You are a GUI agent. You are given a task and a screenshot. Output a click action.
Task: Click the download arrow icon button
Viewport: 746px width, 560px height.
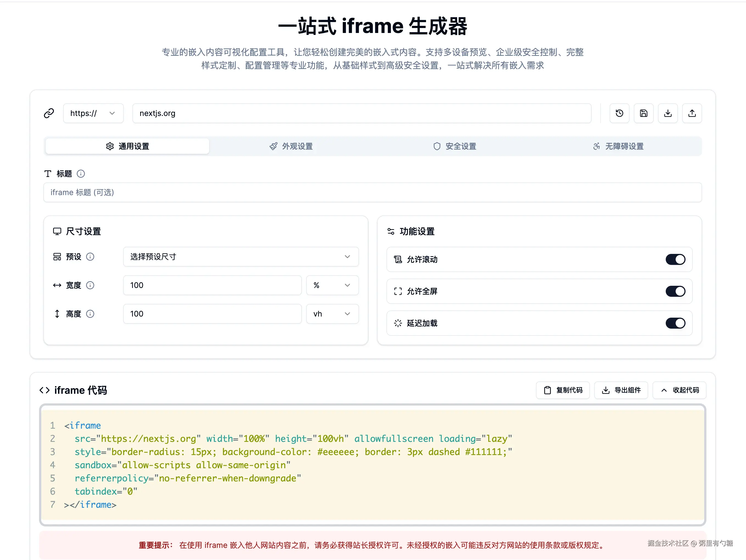668,113
